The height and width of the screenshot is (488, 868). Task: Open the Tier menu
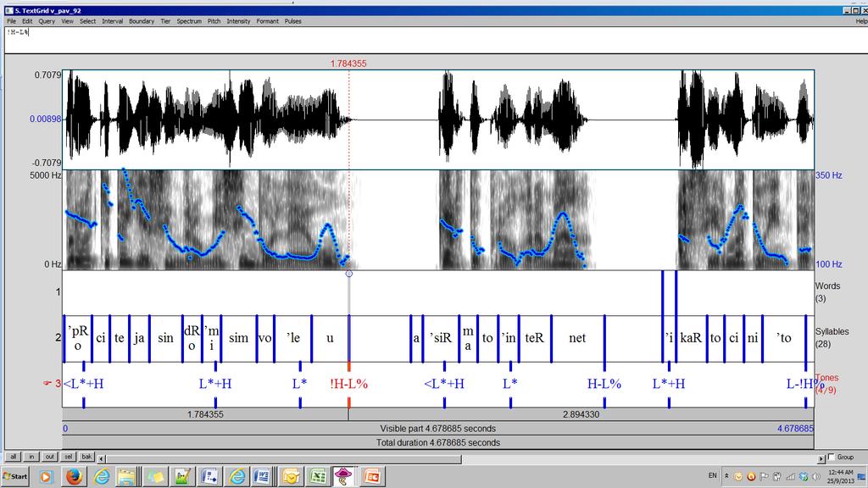click(x=165, y=21)
